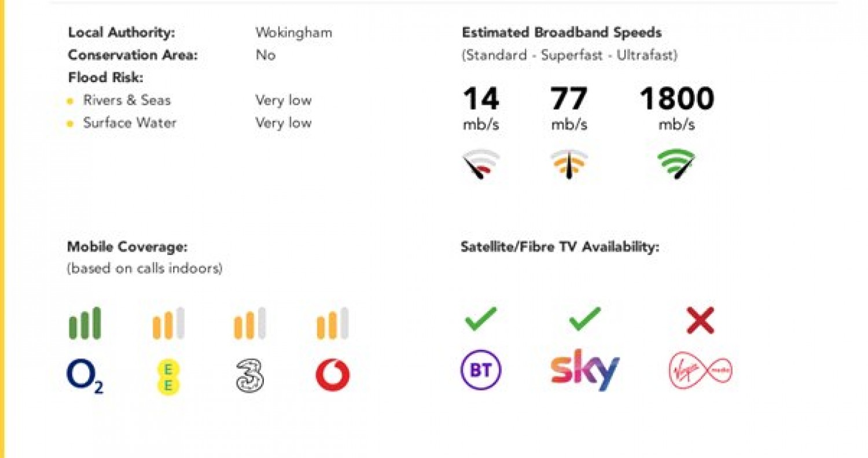Click the green ultrafast speed gauge icon
Image resolution: width=868 pixels, height=458 pixels.
(x=676, y=164)
